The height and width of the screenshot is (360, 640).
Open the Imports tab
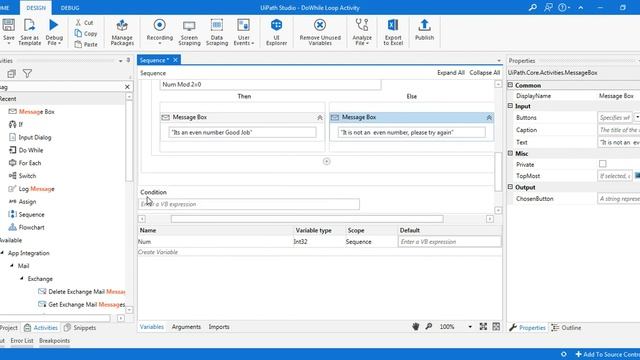click(219, 327)
